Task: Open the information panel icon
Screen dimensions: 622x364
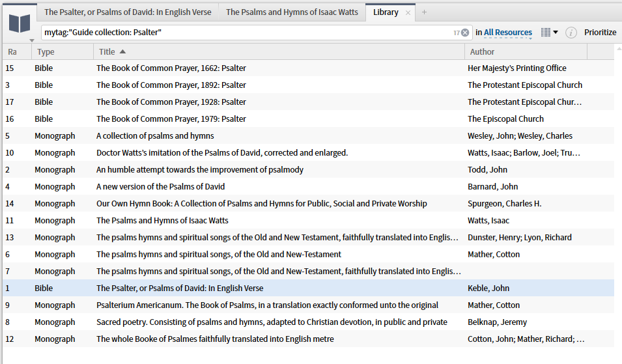Action: 571,33
